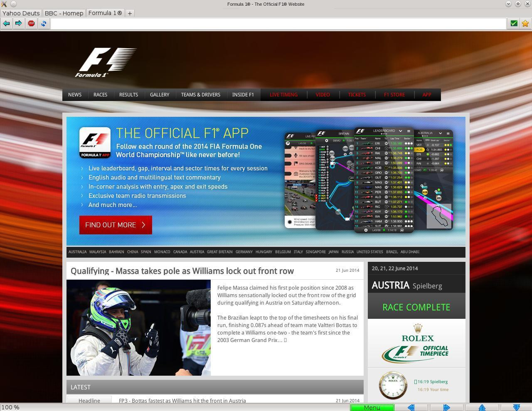The width and height of the screenshot is (532, 411).
Task: Open the MONACO race link
Action: pyautogui.click(x=162, y=252)
